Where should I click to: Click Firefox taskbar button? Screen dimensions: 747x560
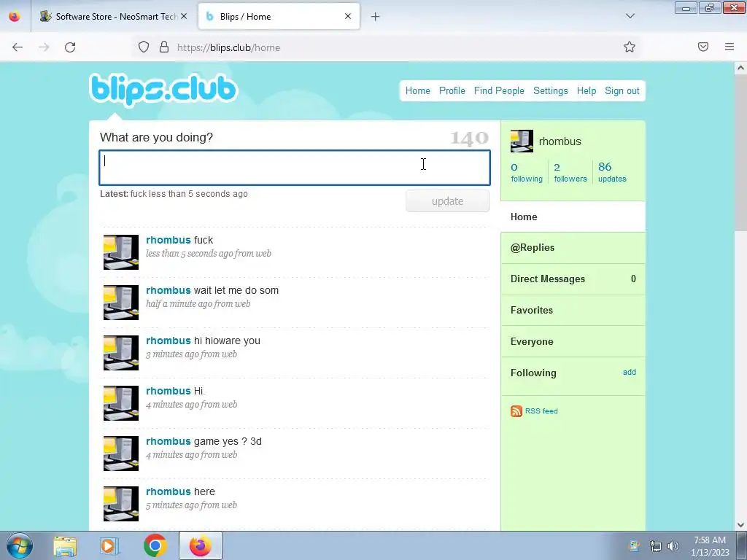coord(201,545)
